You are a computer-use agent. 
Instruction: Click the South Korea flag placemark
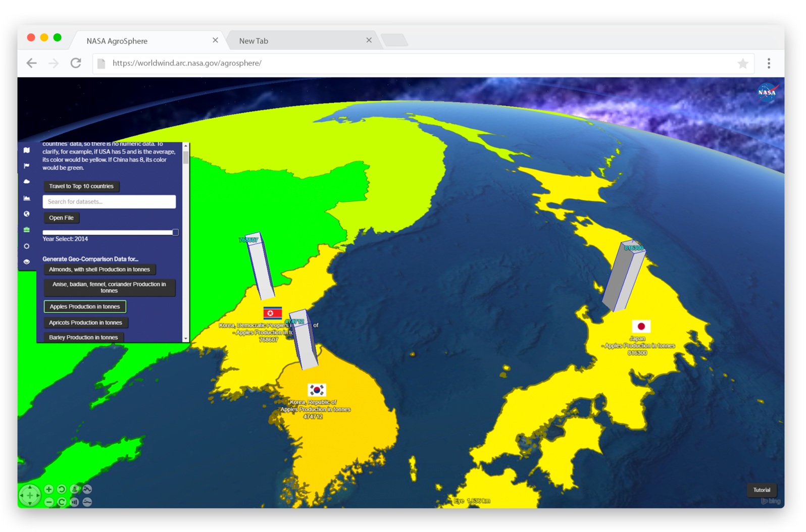tap(317, 390)
